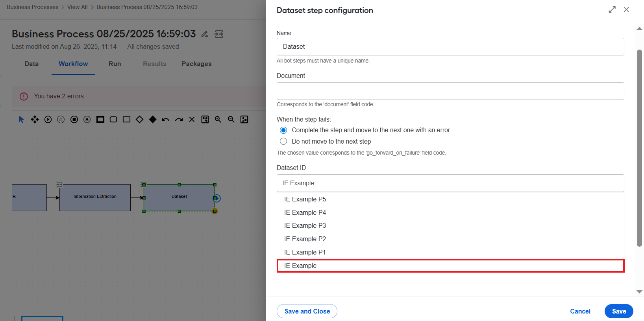Click the Save and Close button
This screenshot has width=644, height=321.
click(307, 311)
